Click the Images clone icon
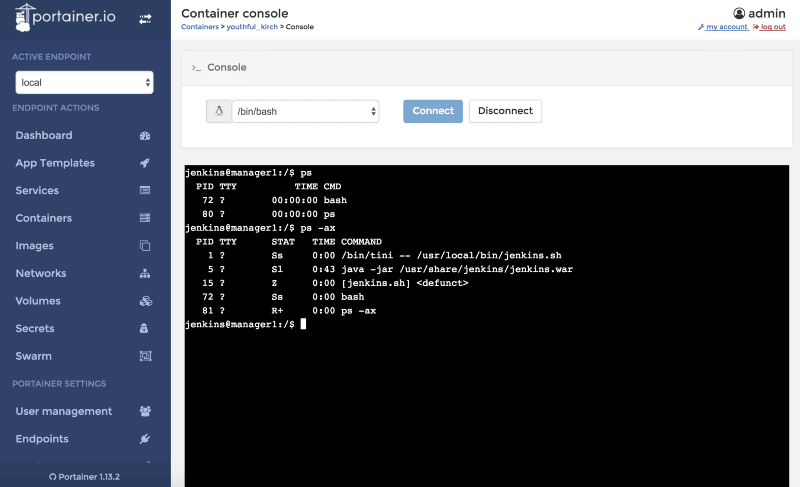This screenshot has width=800, height=487. 145,246
